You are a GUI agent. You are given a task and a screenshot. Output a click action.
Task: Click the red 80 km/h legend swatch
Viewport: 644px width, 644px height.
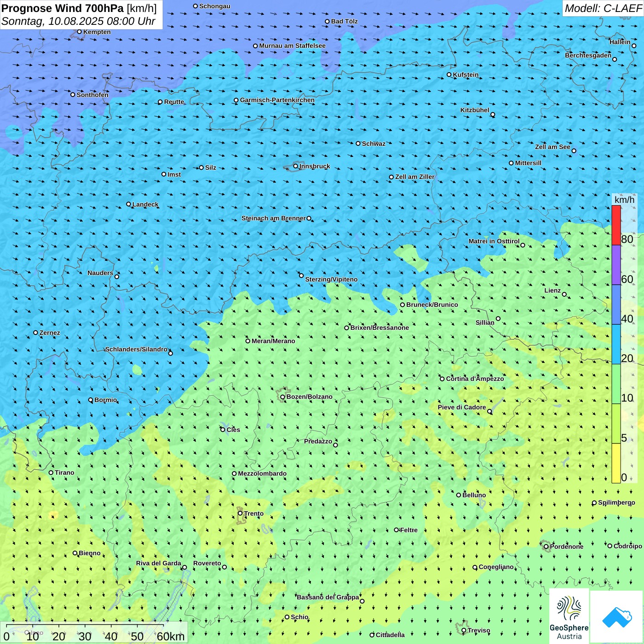click(616, 225)
